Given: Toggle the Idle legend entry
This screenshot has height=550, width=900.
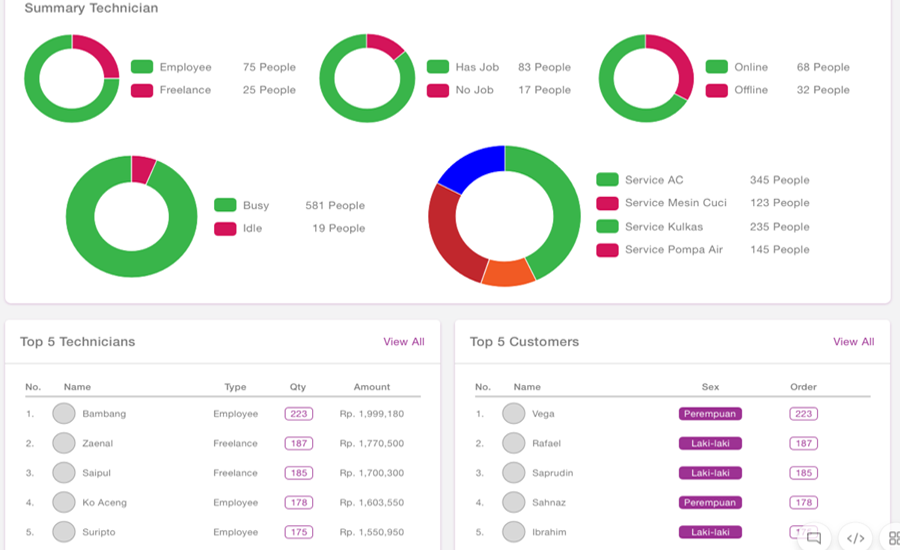Looking at the screenshot, I should (238, 228).
